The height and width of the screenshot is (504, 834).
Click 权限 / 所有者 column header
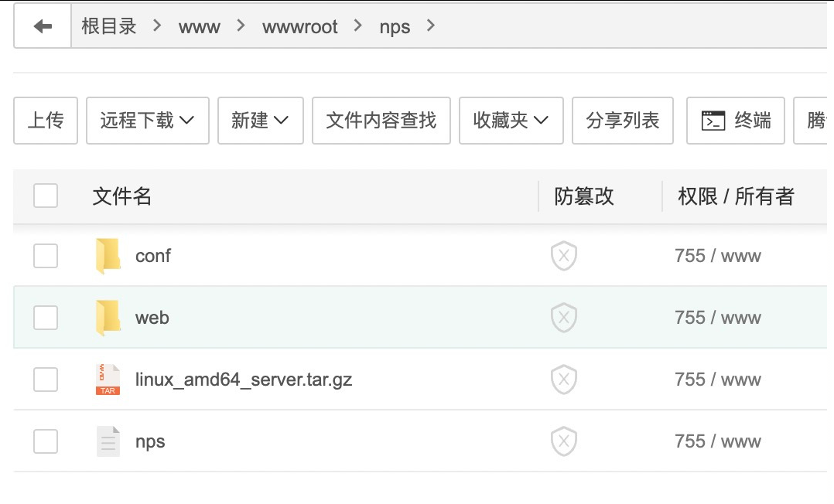[x=737, y=196]
